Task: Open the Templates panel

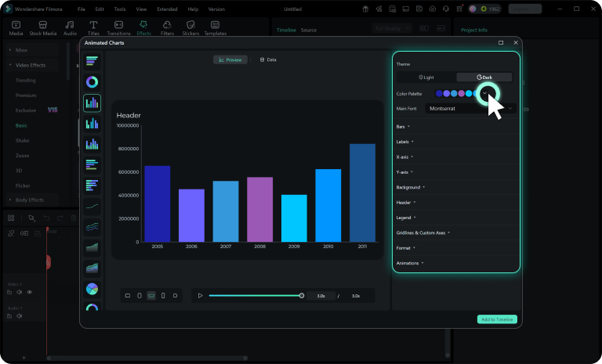Action: (x=215, y=28)
